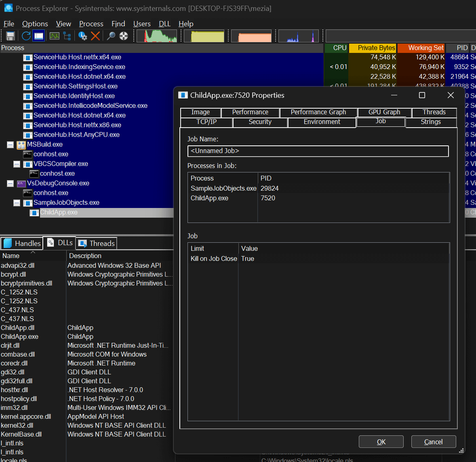Screen dimensions: 476x462
Task: Sort by the Private Bytes column header
Action: (373, 48)
